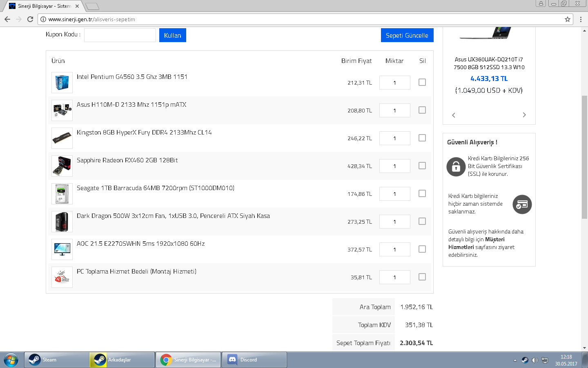Open the Windows Start menu

pos(11,360)
